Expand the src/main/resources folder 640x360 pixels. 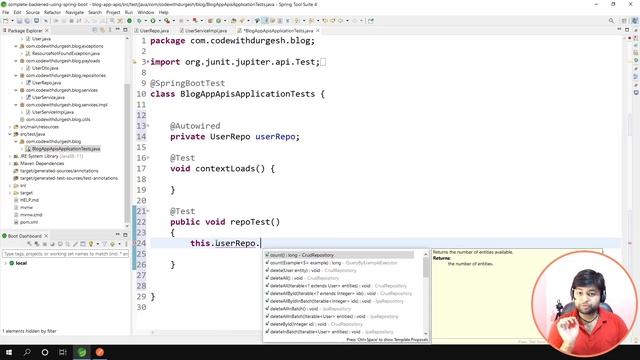10,127
